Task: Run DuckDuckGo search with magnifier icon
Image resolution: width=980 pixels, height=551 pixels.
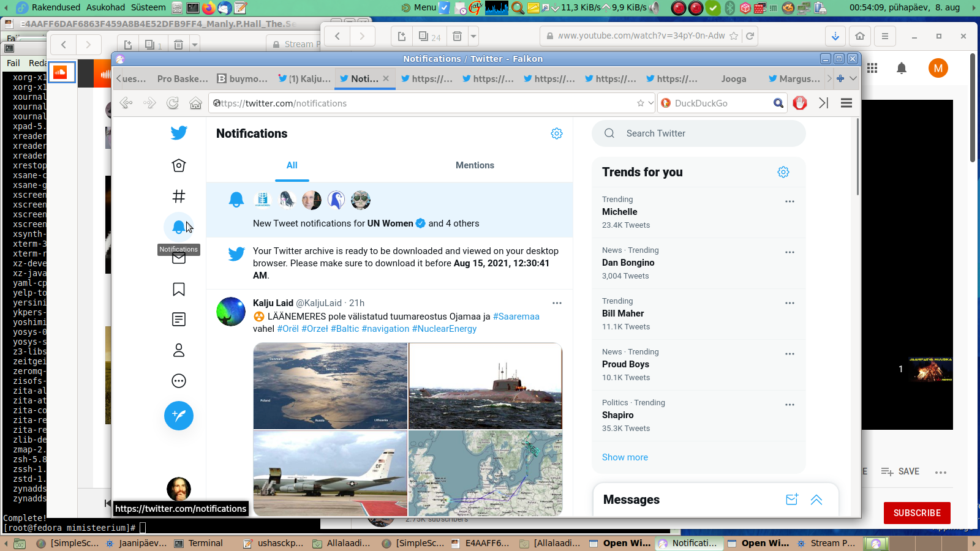Action: click(778, 103)
